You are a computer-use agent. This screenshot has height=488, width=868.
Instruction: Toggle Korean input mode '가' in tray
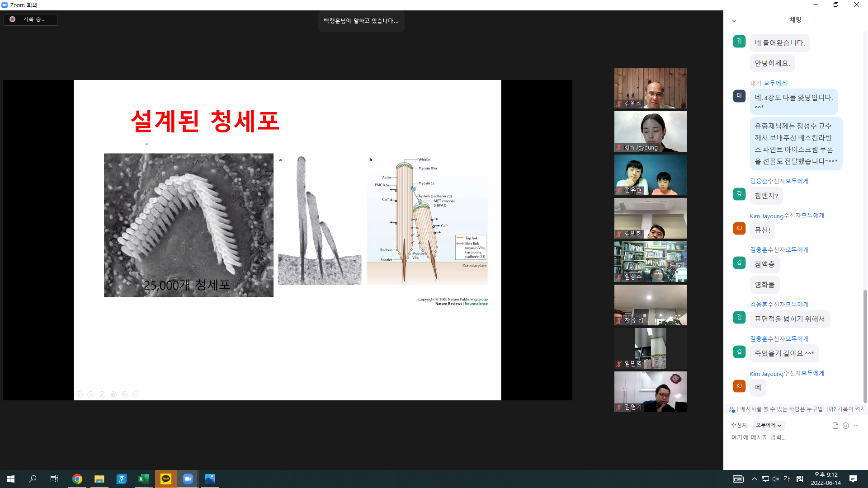(x=787, y=479)
